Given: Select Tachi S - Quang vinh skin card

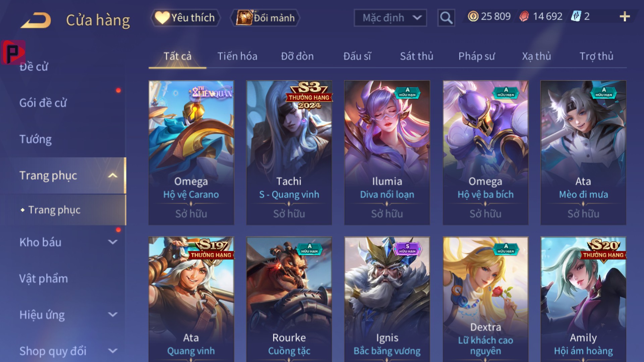Looking at the screenshot, I should pyautogui.click(x=289, y=152).
